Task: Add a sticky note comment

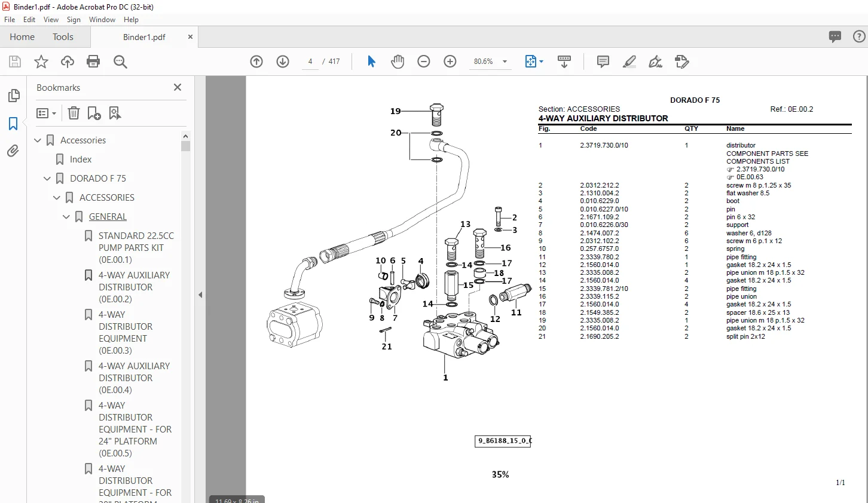Action: [x=603, y=62]
